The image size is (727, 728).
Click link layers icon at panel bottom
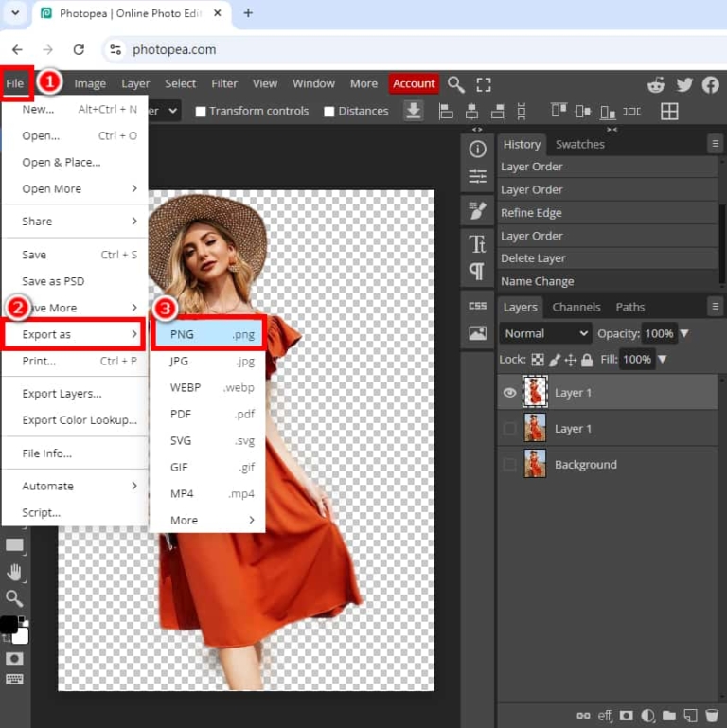click(x=583, y=716)
